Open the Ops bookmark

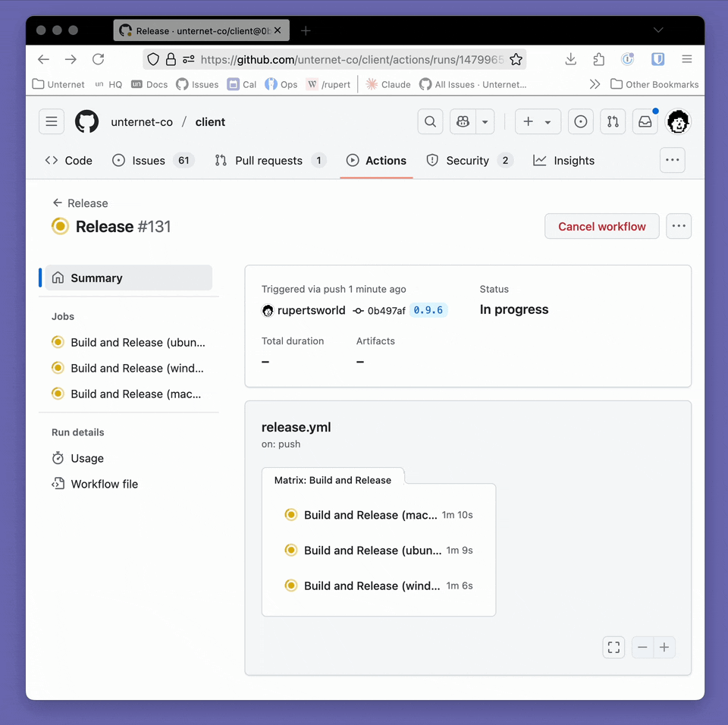[281, 84]
